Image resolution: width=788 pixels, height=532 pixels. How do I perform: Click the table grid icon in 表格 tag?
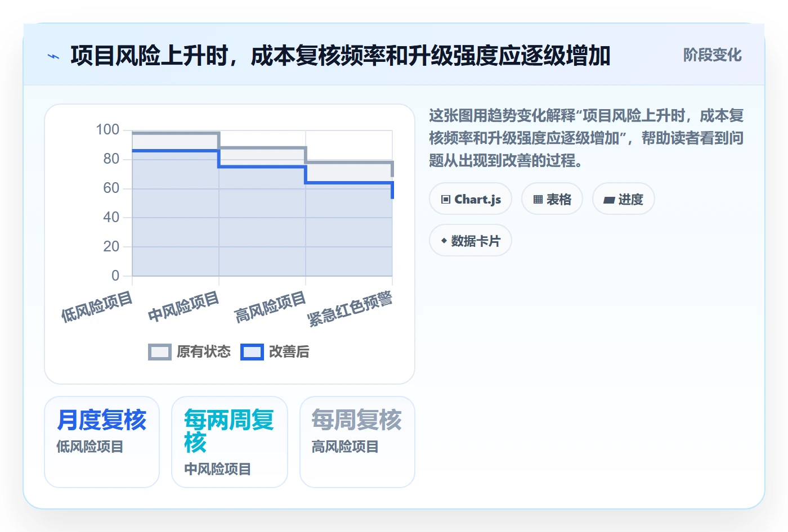(538, 199)
